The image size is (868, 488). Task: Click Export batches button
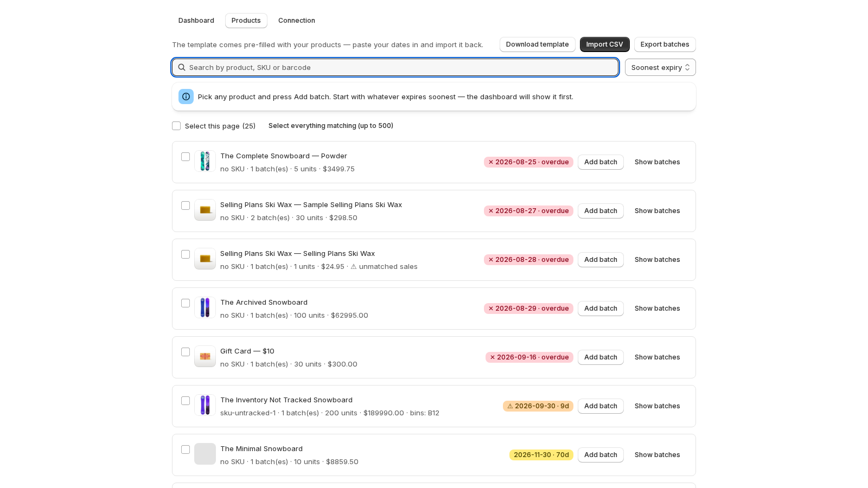(665, 44)
